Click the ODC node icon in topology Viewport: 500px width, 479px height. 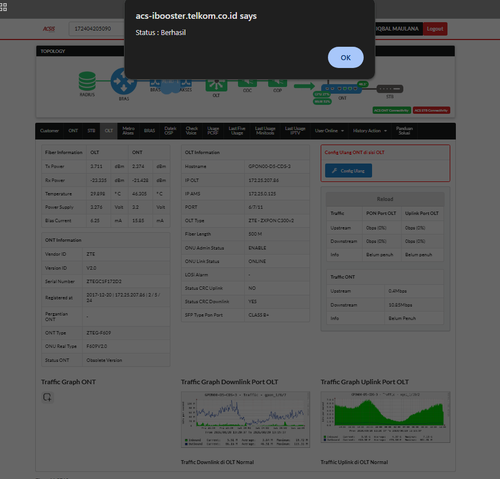tap(247, 82)
